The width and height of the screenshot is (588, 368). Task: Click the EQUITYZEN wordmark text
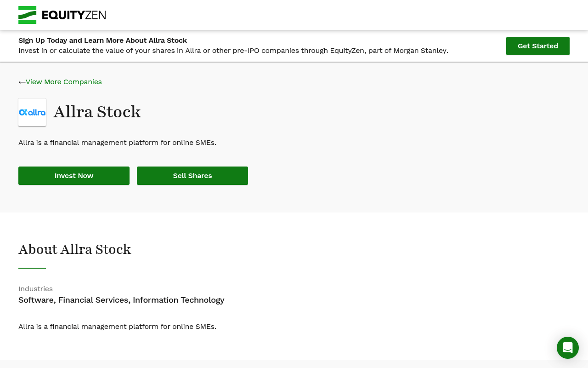click(x=74, y=15)
